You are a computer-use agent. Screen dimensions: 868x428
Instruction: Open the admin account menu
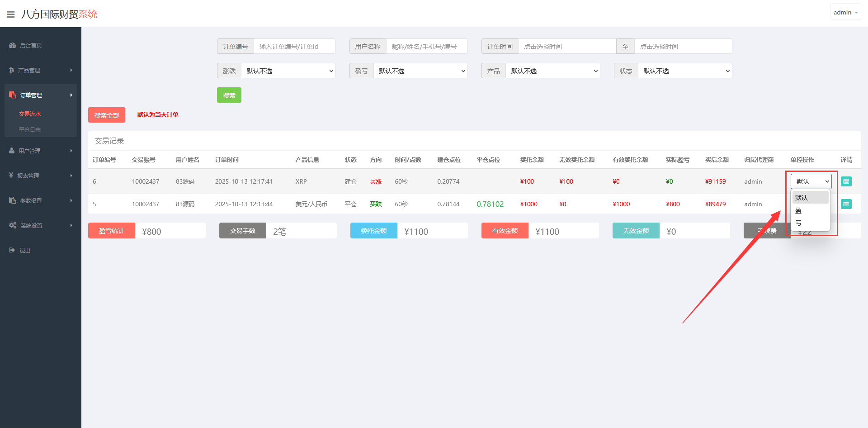pyautogui.click(x=845, y=13)
